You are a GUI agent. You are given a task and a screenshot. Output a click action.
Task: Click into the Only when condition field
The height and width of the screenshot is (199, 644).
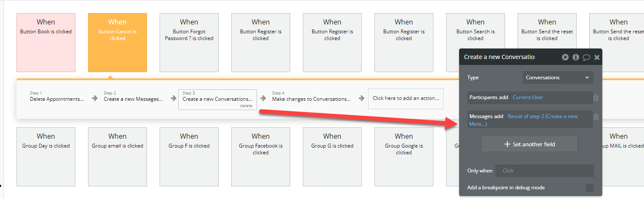545,171
